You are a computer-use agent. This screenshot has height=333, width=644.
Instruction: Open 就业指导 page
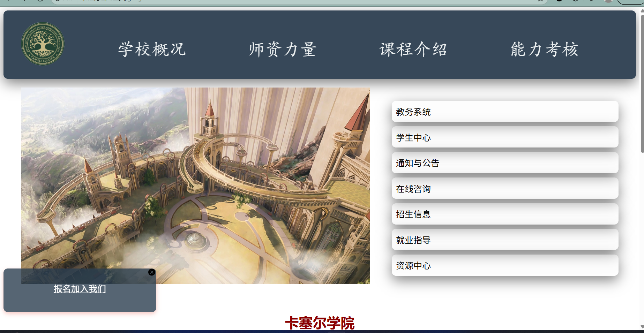point(505,240)
